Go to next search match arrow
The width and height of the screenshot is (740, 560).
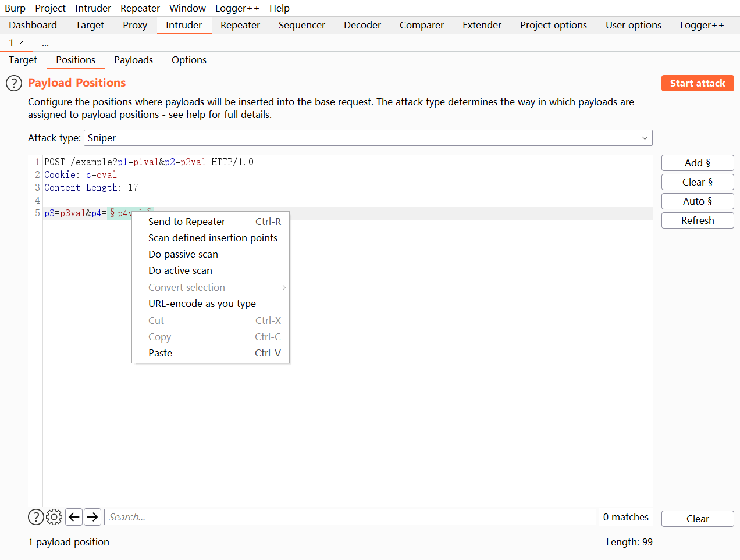pyautogui.click(x=92, y=517)
